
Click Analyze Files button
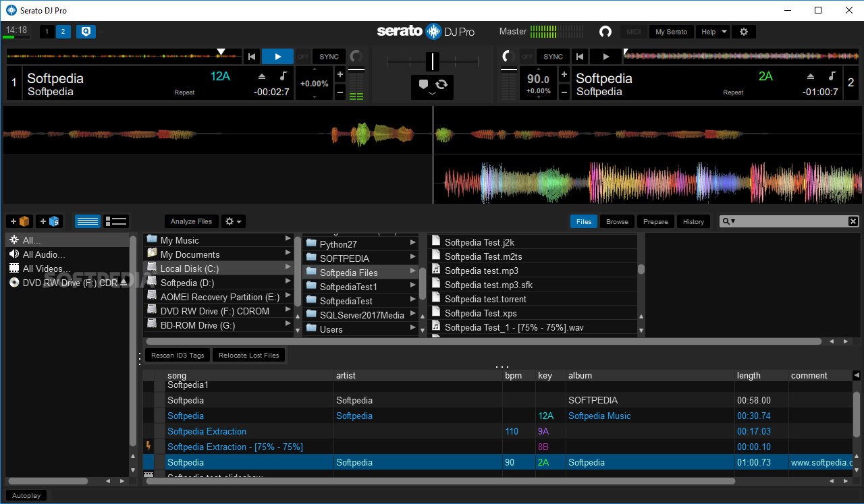click(x=191, y=221)
